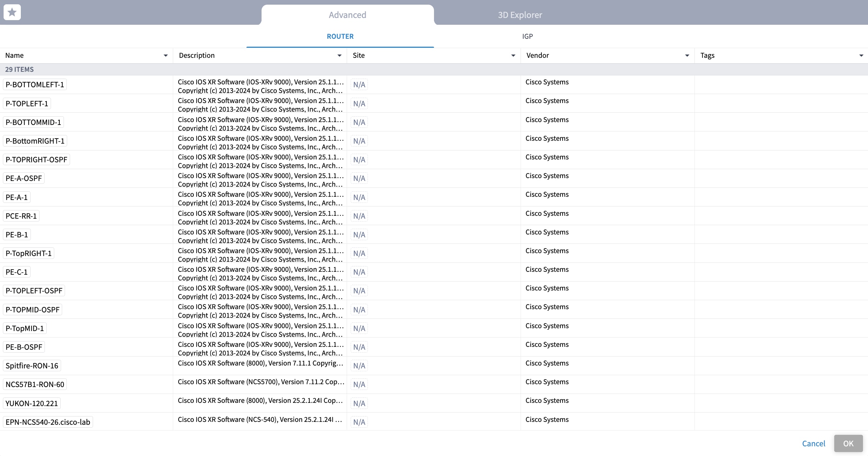Click the OK button
The width and height of the screenshot is (868, 456).
(848, 443)
